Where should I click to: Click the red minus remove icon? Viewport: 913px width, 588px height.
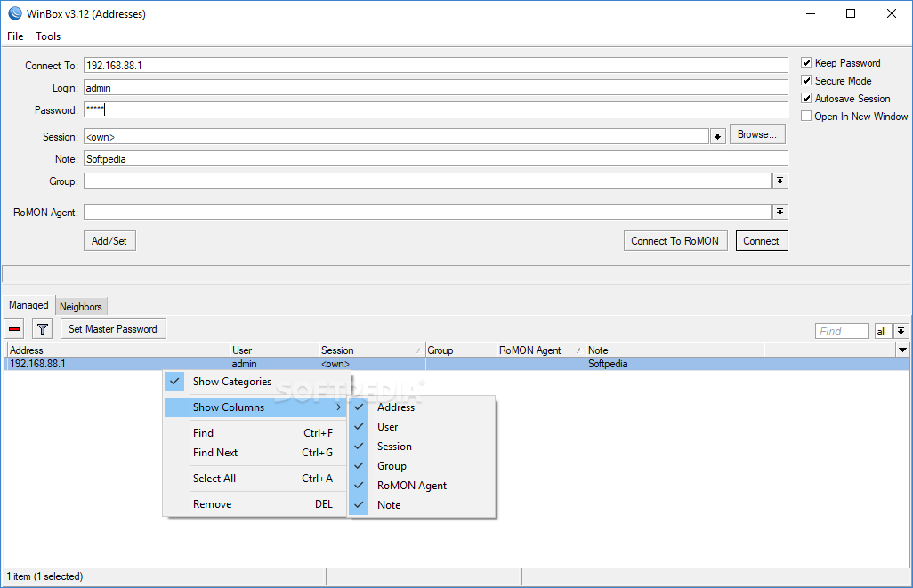(x=15, y=329)
